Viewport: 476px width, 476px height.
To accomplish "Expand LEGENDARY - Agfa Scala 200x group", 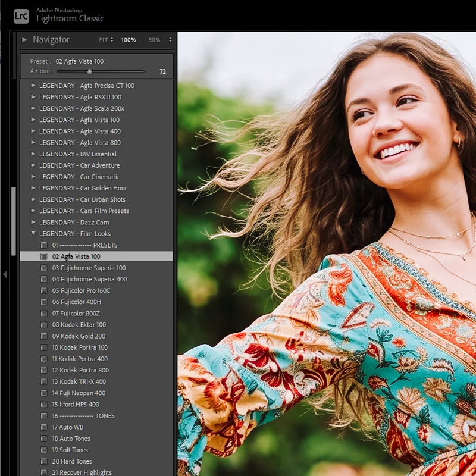I will coord(33,108).
